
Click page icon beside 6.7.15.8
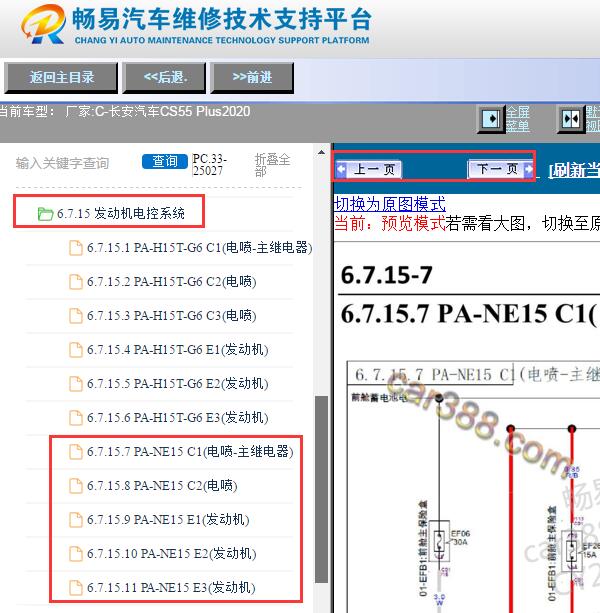[76, 486]
